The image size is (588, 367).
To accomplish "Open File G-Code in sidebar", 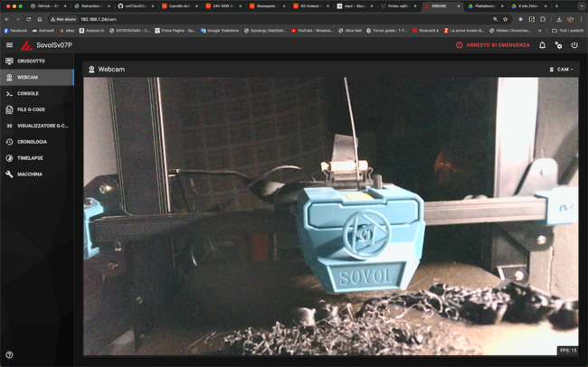I will [31, 109].
